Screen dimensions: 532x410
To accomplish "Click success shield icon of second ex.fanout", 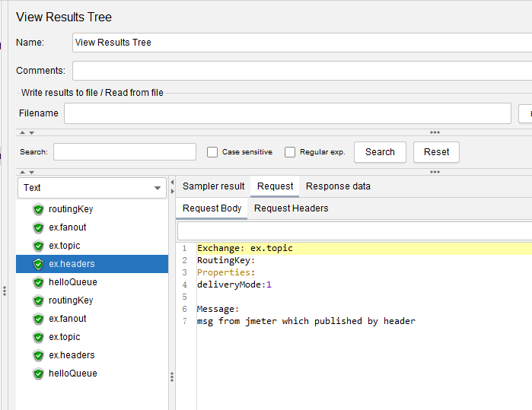I will coord(38,319).
